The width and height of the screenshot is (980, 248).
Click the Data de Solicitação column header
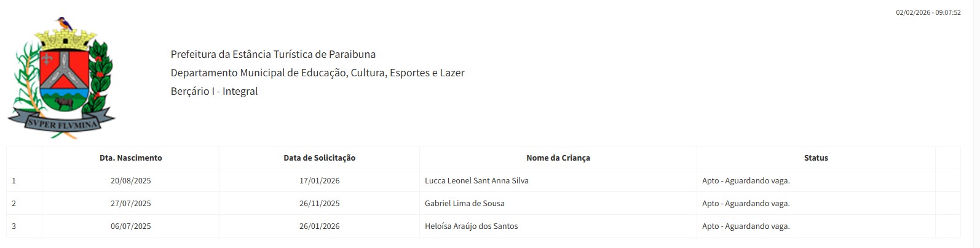(x=319, y=158)
